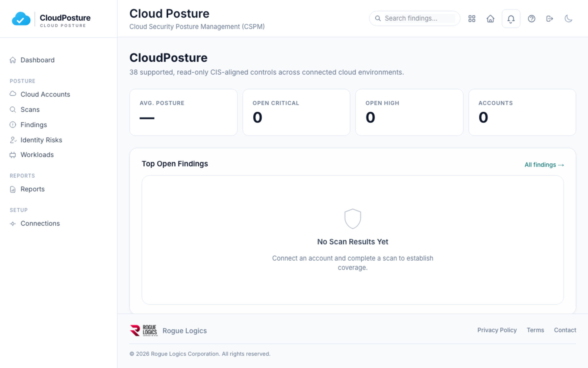
Task: Click the POSTURE section label
Action: point(23,81)
